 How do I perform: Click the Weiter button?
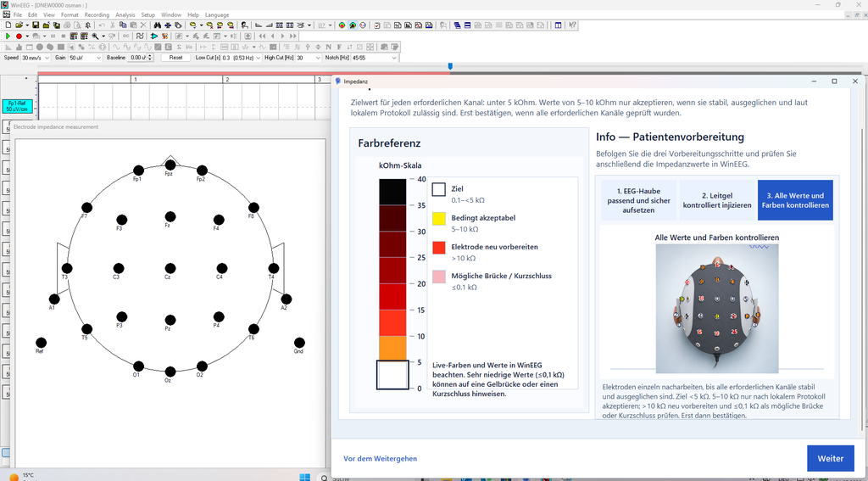coord(831,458)
